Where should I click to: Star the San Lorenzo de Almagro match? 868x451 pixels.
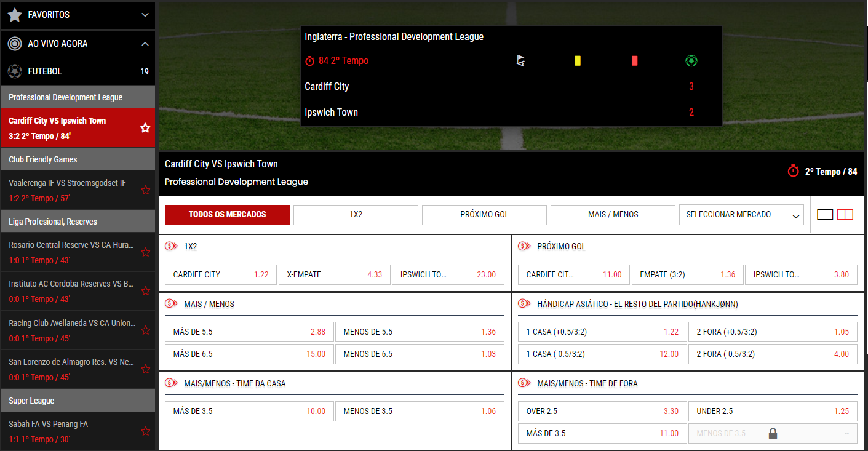[145, 369]
